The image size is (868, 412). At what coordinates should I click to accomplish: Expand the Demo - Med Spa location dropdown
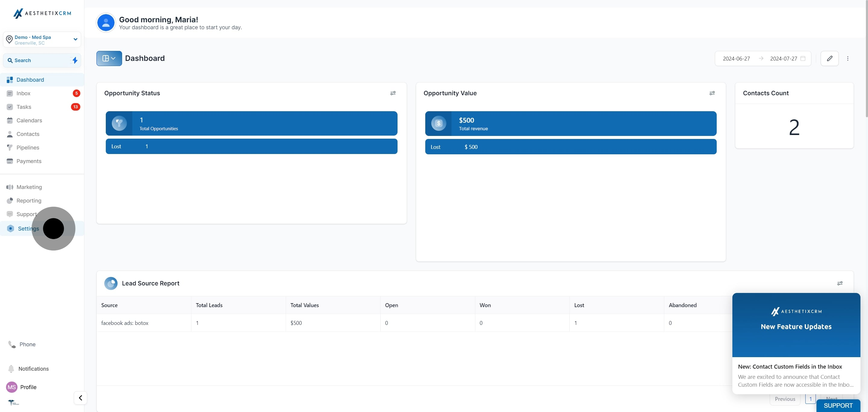click(75, 39)
